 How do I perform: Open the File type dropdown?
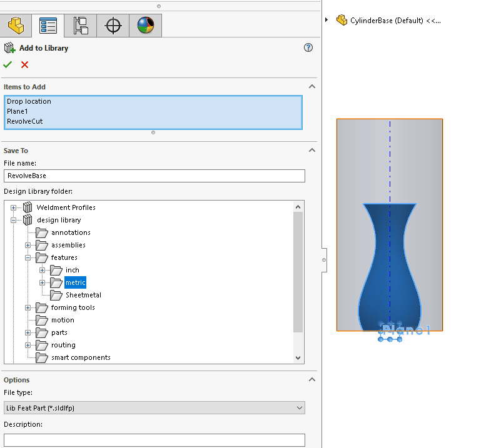(x=298, y=407)
